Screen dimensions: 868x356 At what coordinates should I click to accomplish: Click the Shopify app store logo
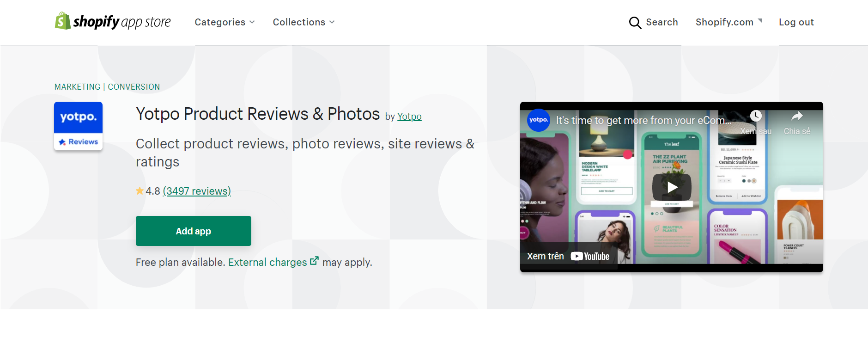[x=113, y=21]
